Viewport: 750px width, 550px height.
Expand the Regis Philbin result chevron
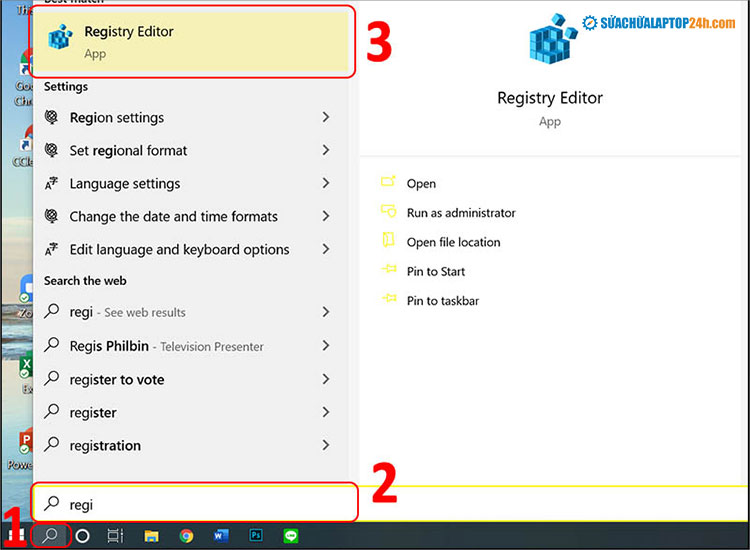[x=326, y=345]
